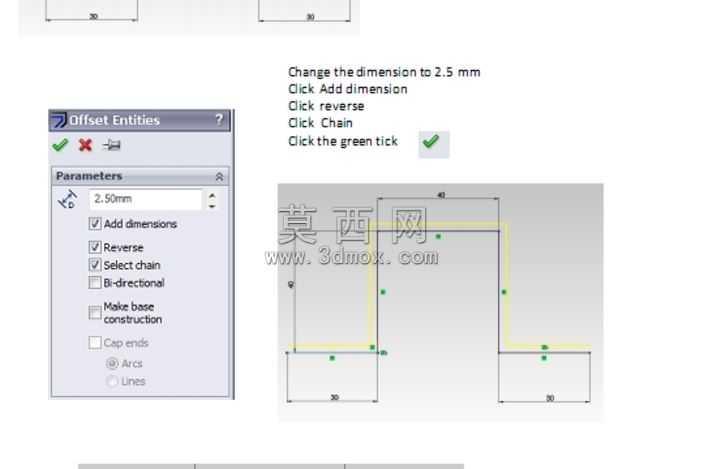Click the 30 dimension under the left sketch line

click(x=334, y=398)
